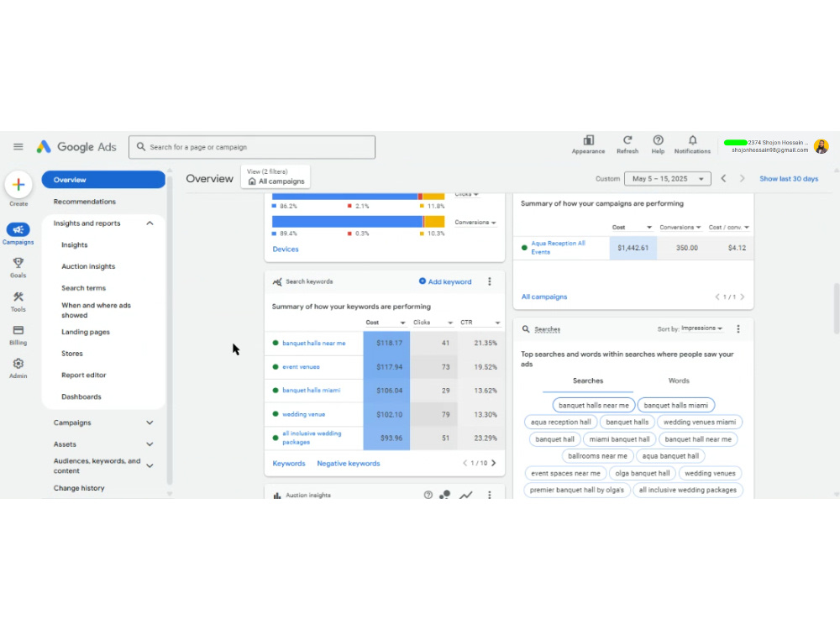Click the Devices link
This screenshot has height=630, width=840.
[x=286, y=249]
